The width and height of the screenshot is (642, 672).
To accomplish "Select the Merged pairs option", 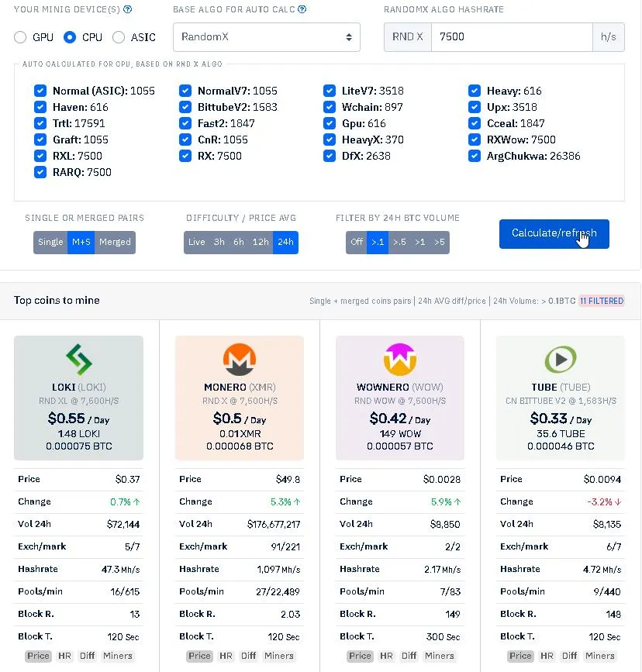I will pyautogui.click(x=115, y=242).
